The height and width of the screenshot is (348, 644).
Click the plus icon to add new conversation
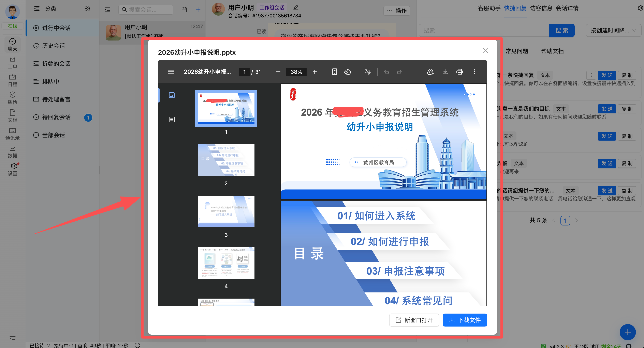(x=198, y=10)
